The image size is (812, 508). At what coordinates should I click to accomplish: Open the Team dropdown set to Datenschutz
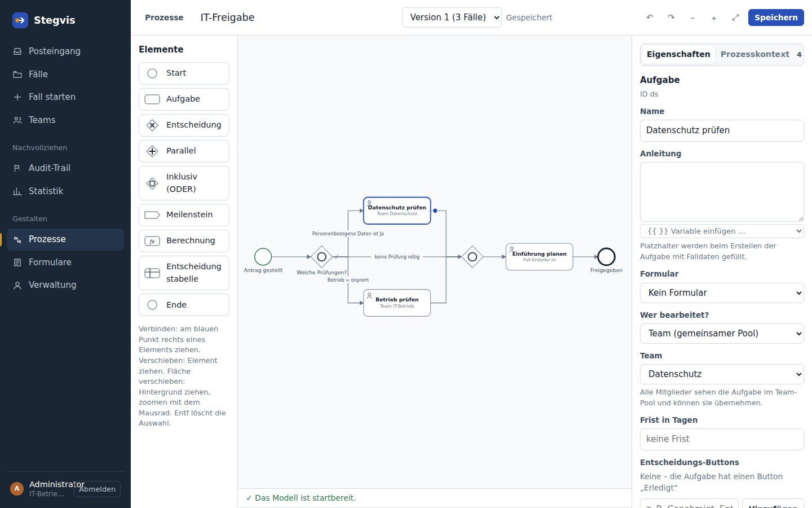tap(722, 374)
